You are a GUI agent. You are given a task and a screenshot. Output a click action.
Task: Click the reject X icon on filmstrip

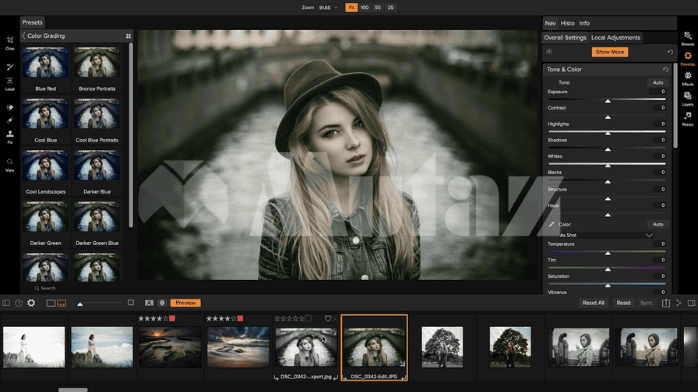335,318
